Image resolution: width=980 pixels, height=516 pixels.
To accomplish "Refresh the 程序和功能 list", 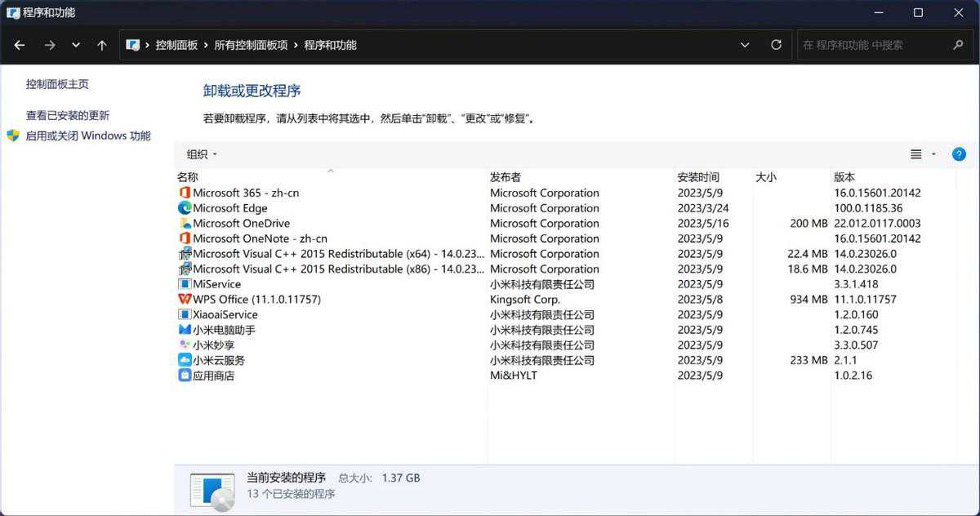I will [776, 45].
